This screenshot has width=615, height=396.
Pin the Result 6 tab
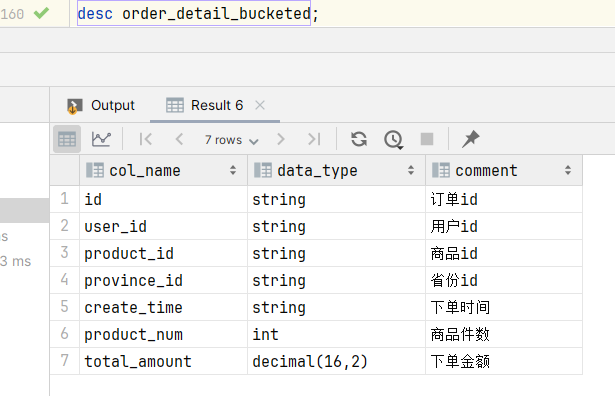470,139
